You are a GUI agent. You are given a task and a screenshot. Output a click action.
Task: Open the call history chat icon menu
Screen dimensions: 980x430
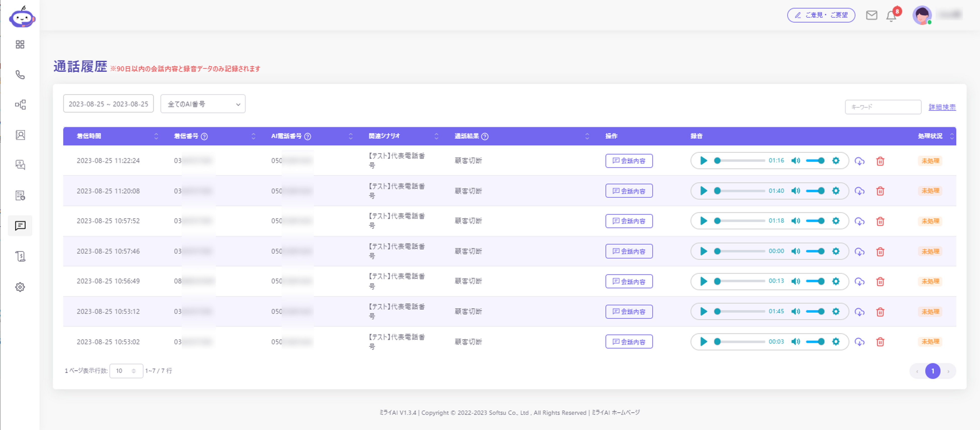coord(20,226)
